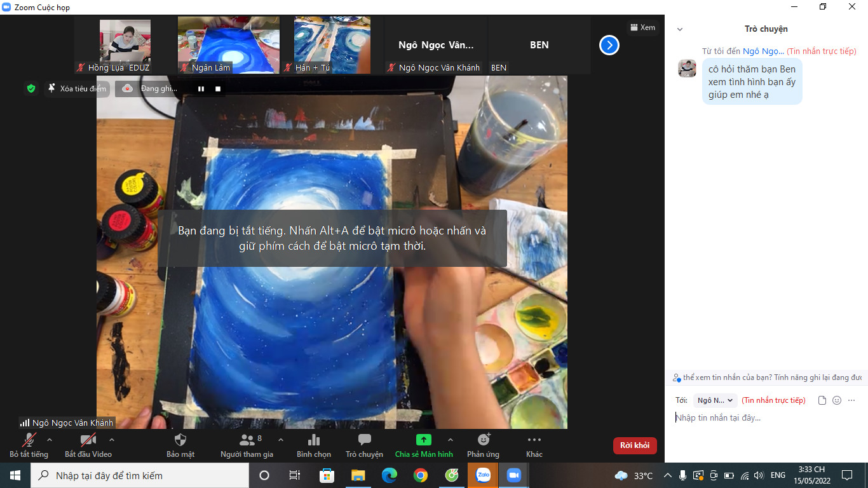Click the Zoom taskbar icon

coord(513,475)
